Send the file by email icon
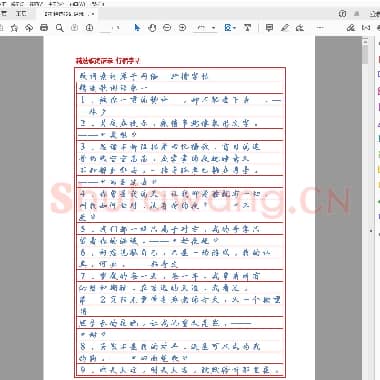The height and width of the screenshot is (380, 380). 366,28
